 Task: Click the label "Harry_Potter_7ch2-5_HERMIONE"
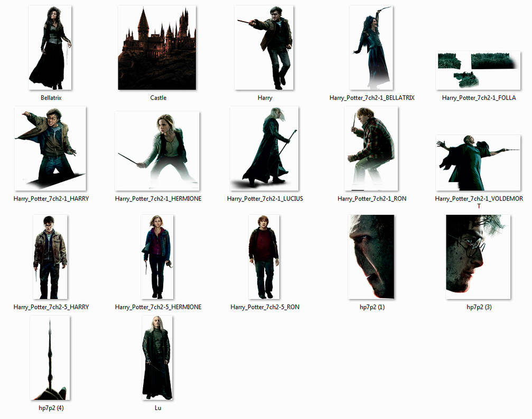158,307
